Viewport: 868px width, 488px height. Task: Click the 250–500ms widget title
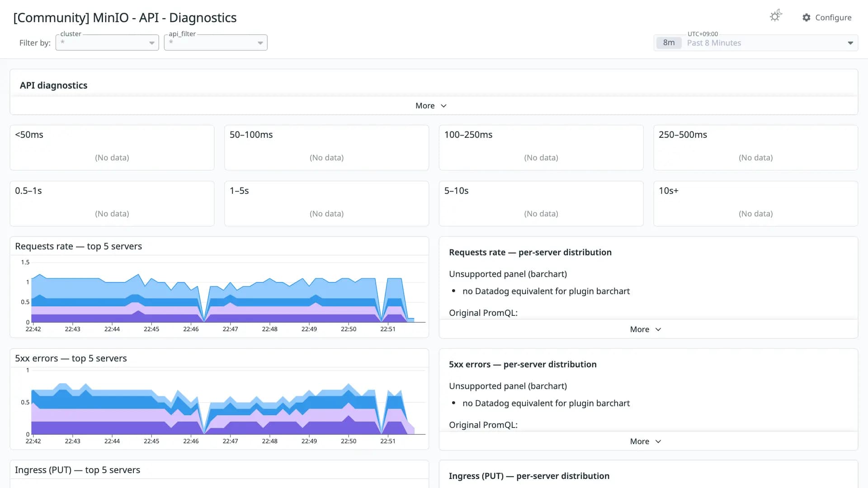(x=683, y=135)
